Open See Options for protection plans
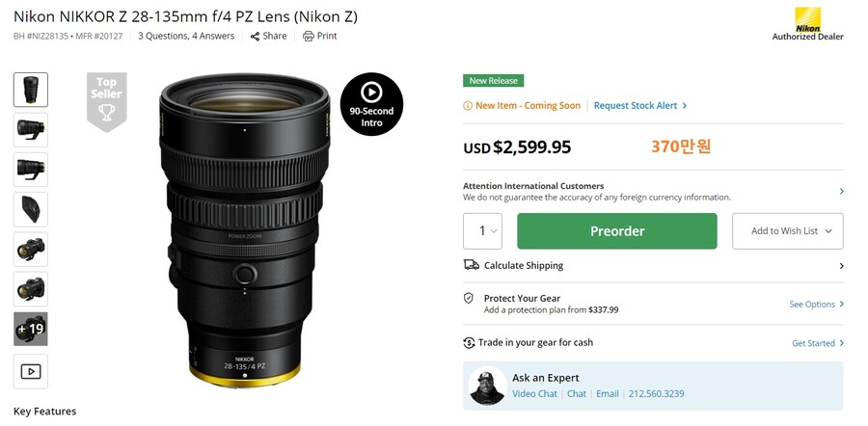868x426 pixels. [x=816, y=305]
